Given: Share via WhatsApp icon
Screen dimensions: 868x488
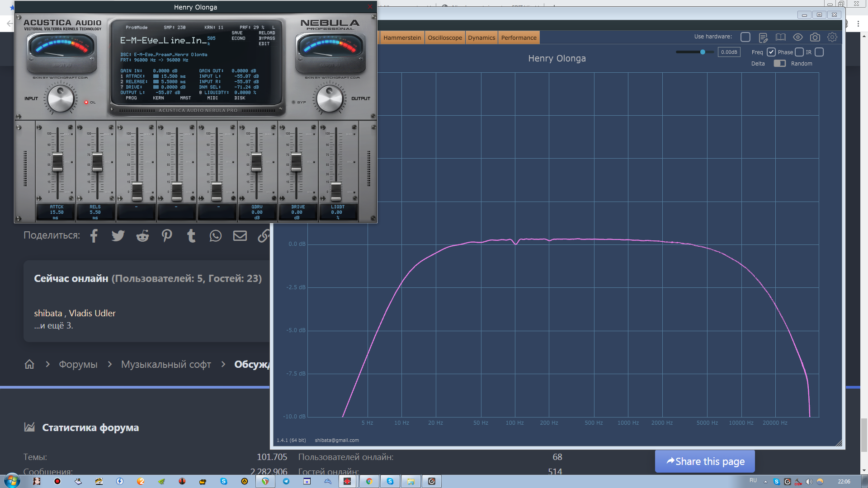Looking at the screenshot, I should click(216, 236).
